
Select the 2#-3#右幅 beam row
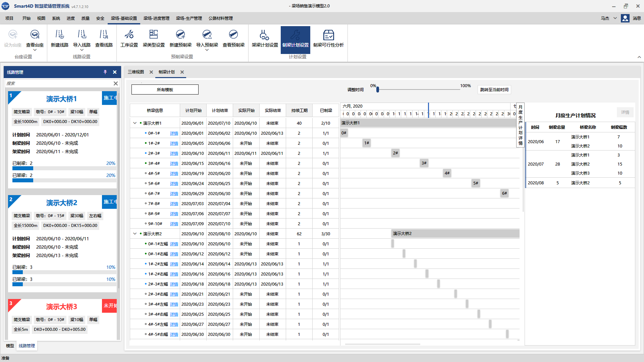tap(234, 294)
